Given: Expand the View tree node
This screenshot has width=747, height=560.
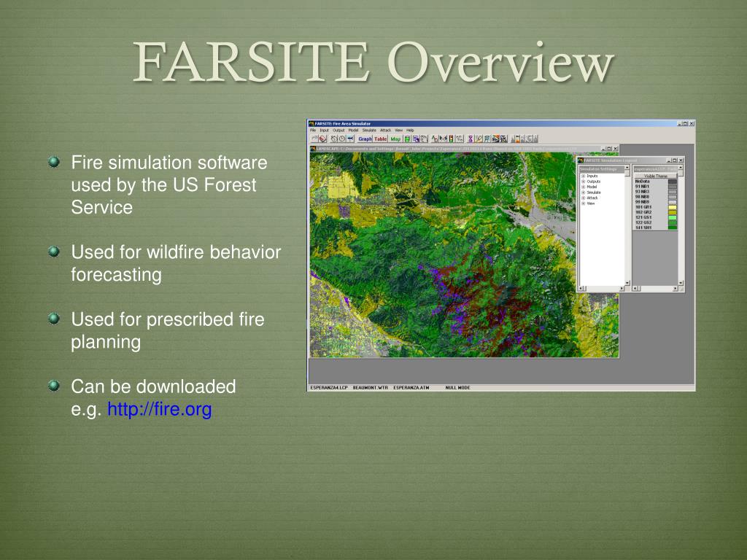Looking at the screenshot, I should point(583,203).
